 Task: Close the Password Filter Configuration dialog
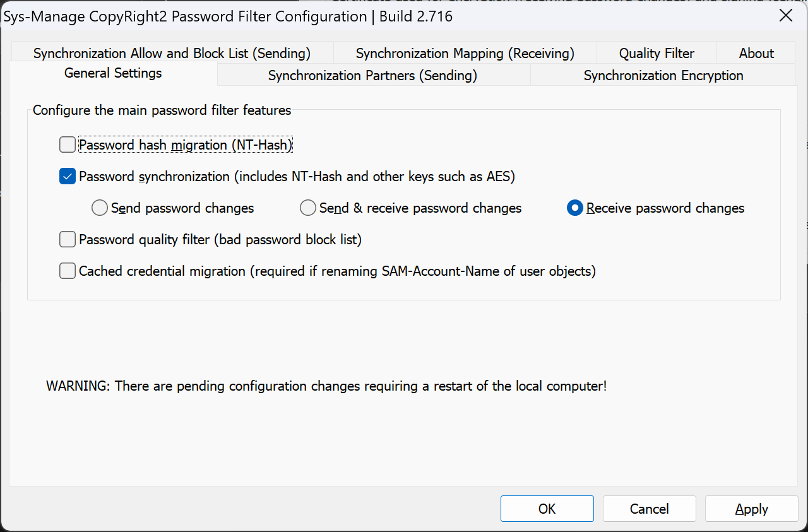(786, 16)
